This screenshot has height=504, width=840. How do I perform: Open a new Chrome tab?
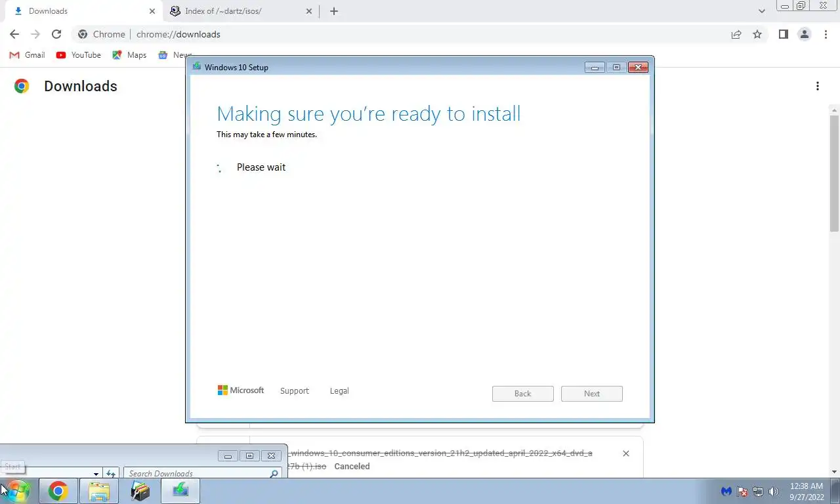click(334, 11)
